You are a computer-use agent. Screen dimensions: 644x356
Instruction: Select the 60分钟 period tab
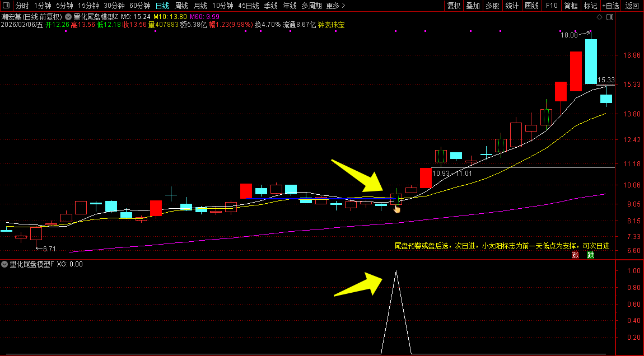(x=139, y=6)
